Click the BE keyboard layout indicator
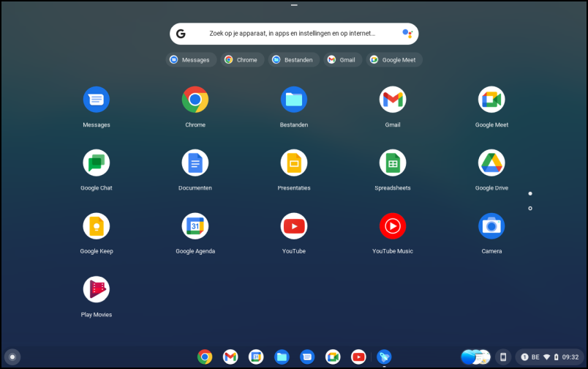588x369 pixels. 535,357
